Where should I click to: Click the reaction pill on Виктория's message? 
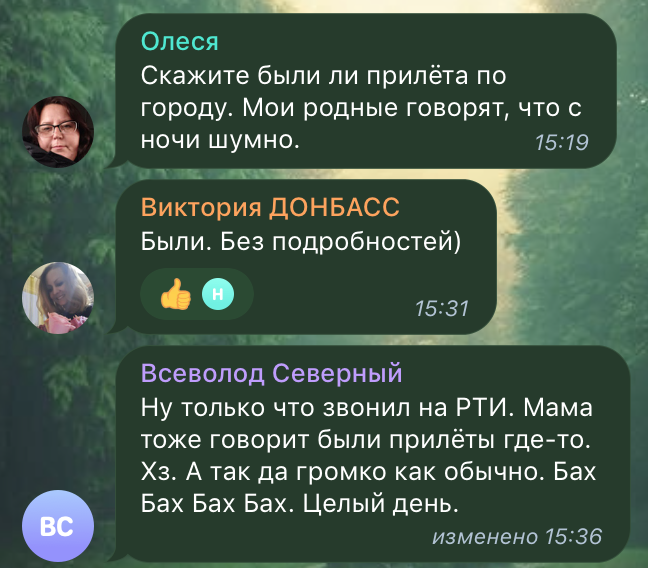coord(197,294)
